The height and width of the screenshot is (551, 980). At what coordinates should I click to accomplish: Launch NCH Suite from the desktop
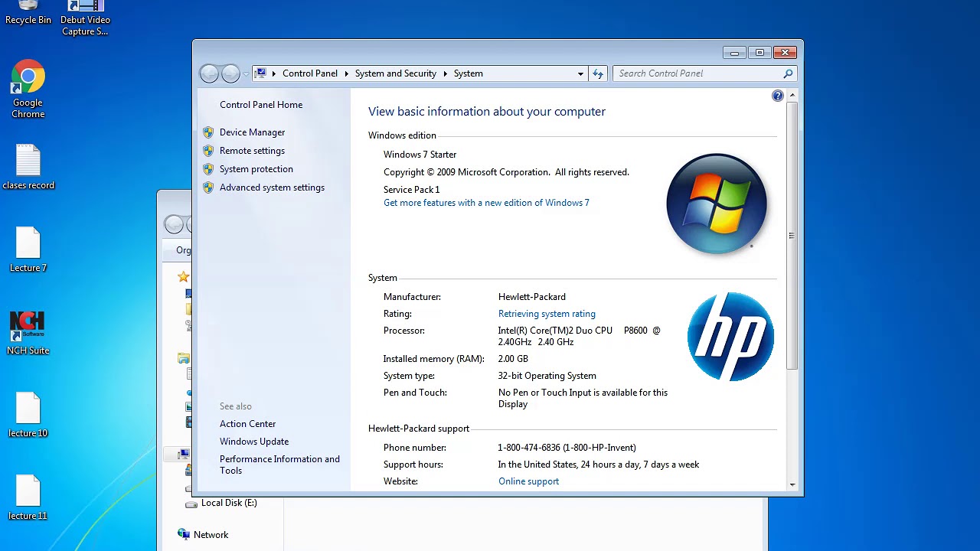[x=27, y=322]
